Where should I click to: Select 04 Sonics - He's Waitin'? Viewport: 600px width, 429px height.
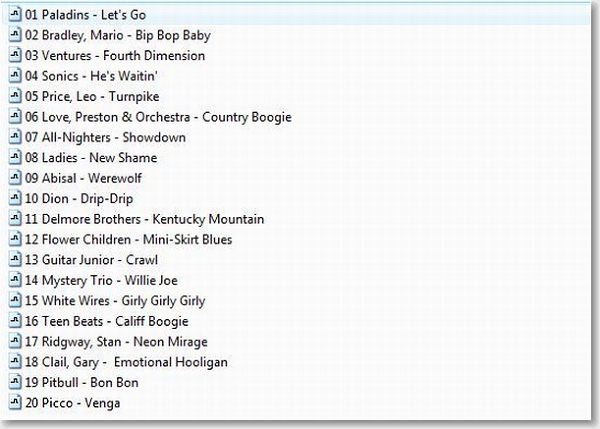pyautogui.click(x=105, y=77)
